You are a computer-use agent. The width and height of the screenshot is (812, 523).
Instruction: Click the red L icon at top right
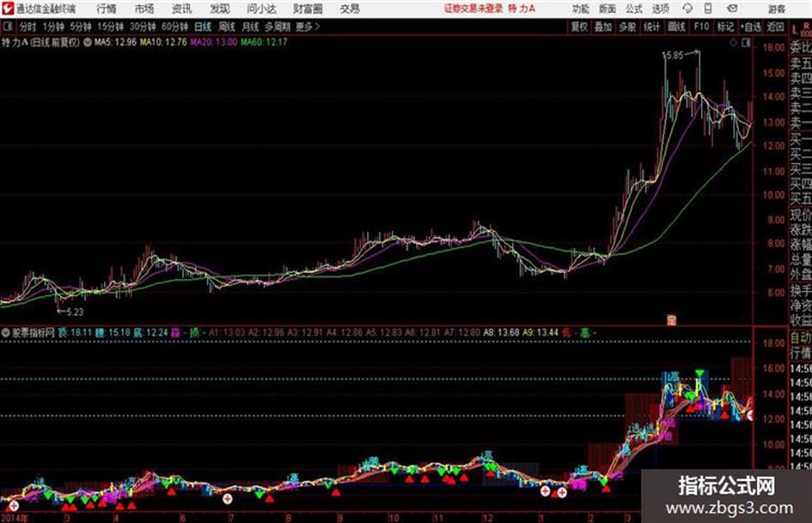tap(796, 29)
